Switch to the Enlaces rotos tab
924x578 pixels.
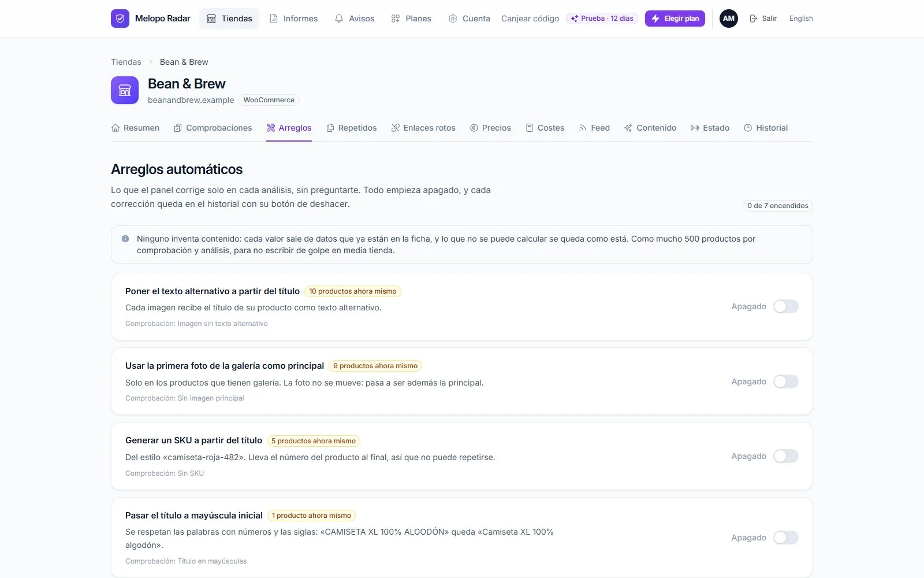point(423,128)
